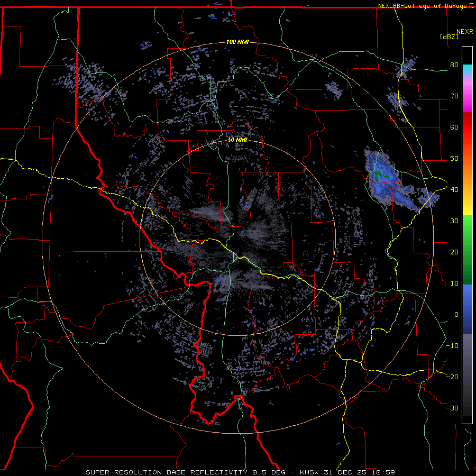Click the -30 value on dBZ scale
The width and height of the screenshot is (476, 476).
(452, 408)
